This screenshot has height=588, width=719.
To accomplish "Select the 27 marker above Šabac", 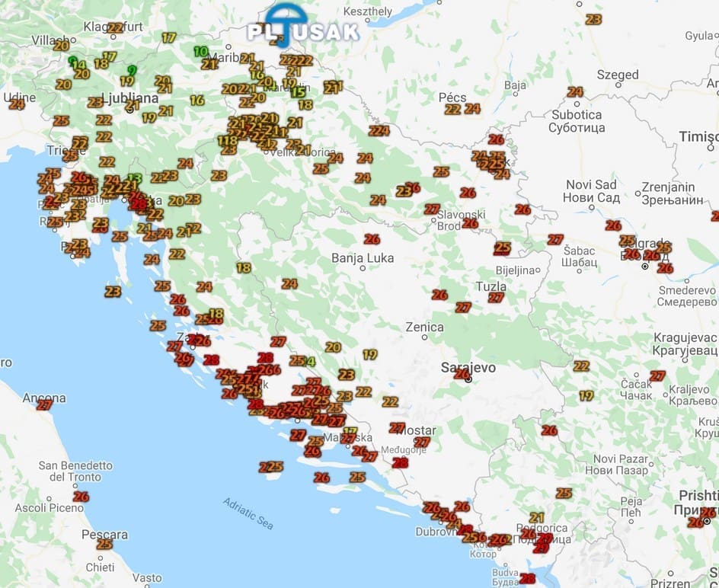I will tap(555, 239).
